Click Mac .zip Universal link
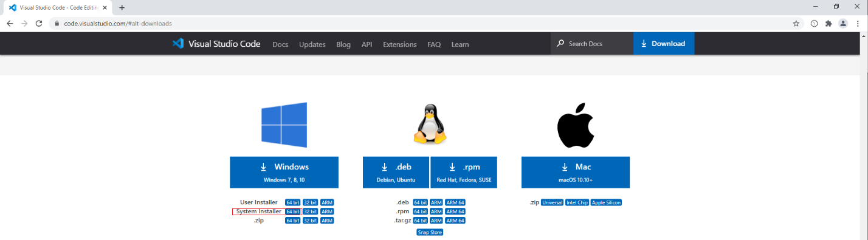The width and height of the screenshot is (868, 240). coord(553,202)
